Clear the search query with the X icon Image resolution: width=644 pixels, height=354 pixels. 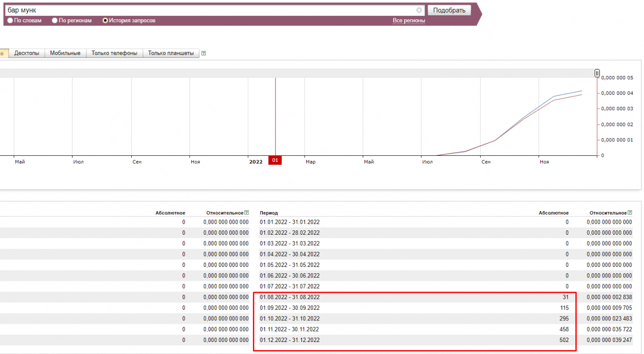tap(419, 10)
